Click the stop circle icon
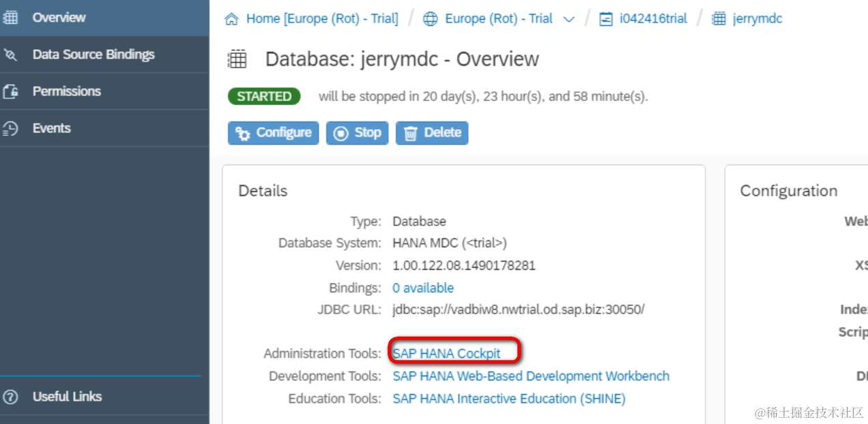 (x=341, y=133)
